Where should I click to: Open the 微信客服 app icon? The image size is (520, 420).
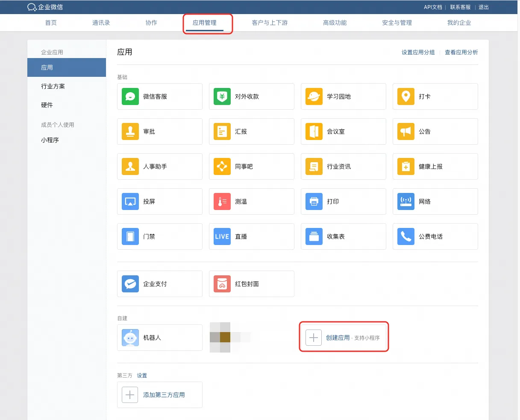130,96
